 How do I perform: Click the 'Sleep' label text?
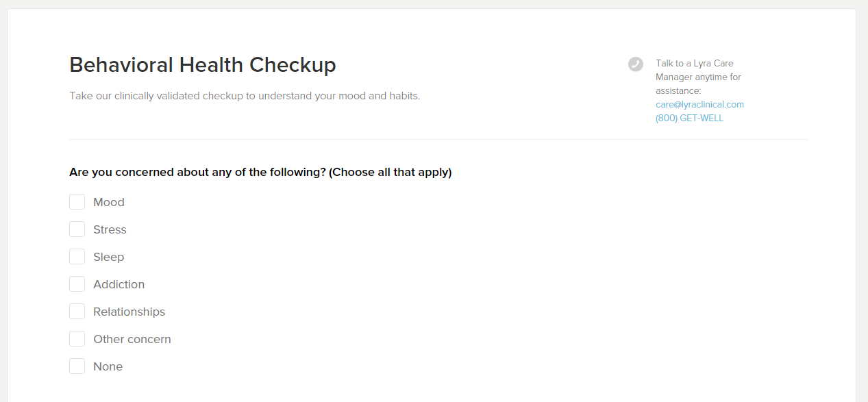(x=108, y=257)
